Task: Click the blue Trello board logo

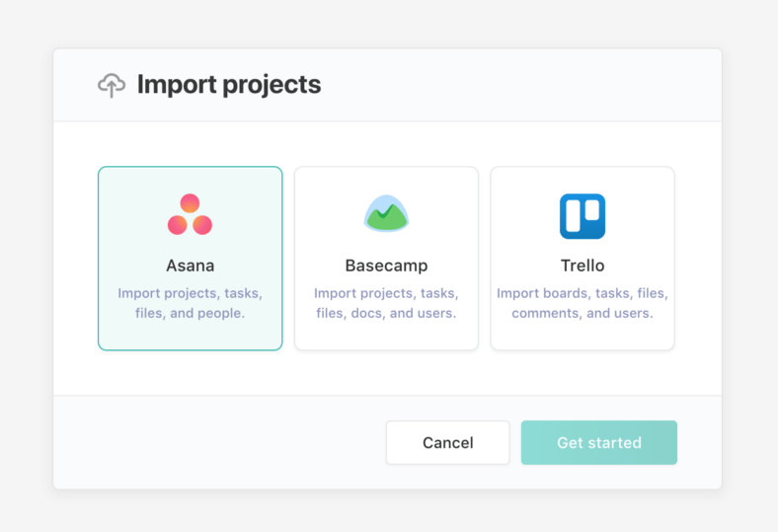Action: coord(583,216)
